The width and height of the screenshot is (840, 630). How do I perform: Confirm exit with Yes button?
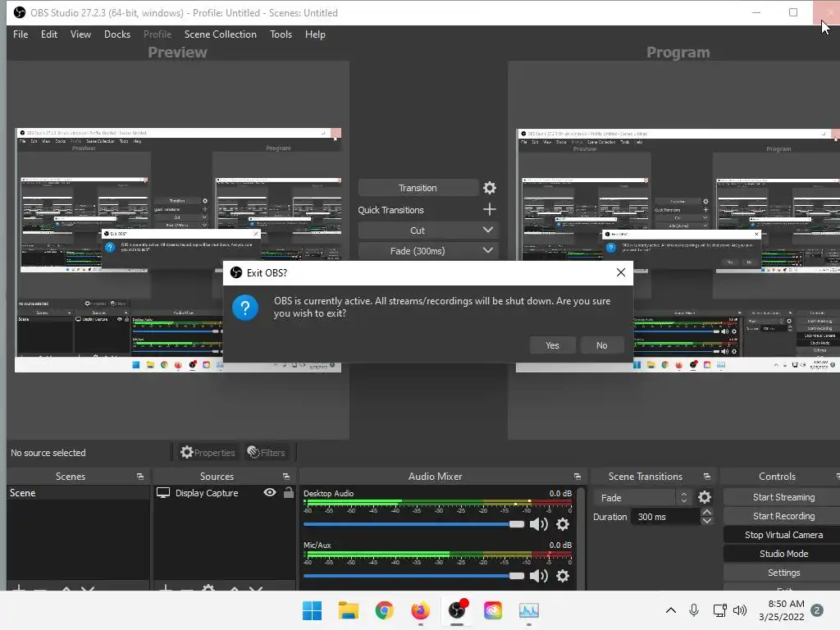[552, 345]
